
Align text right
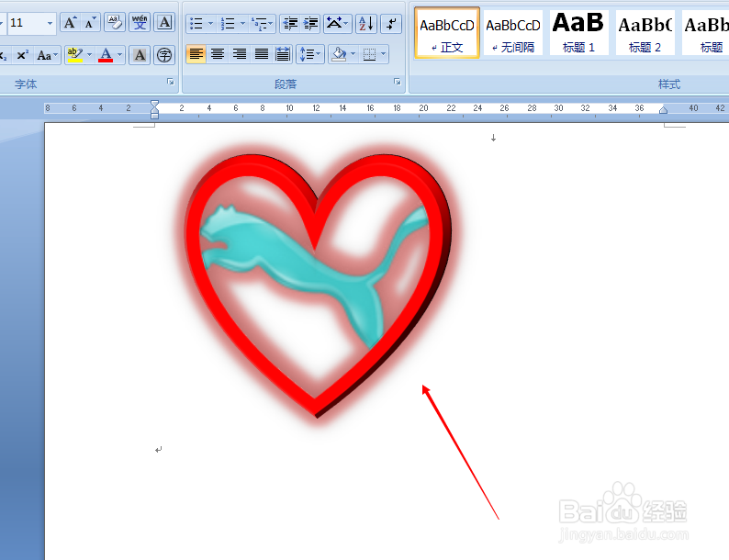(x=240, y=54)
